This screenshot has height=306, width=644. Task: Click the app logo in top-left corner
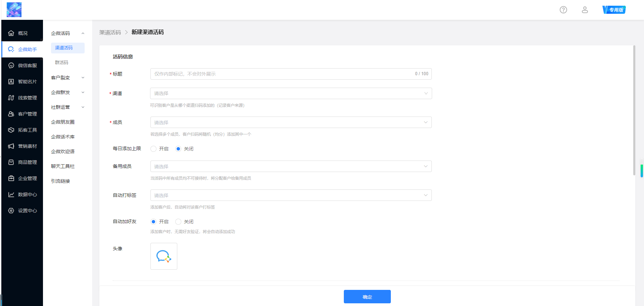[x=14, y=10]
